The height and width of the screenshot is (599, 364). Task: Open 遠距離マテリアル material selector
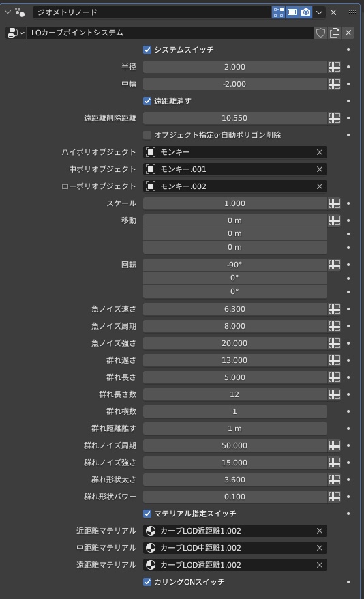(229, 565)
